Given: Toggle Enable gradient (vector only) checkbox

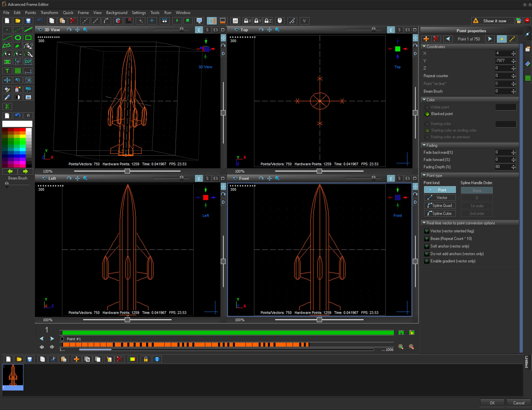Looking at the screenshot, I should pyautogui.click(x=427, y=261).
